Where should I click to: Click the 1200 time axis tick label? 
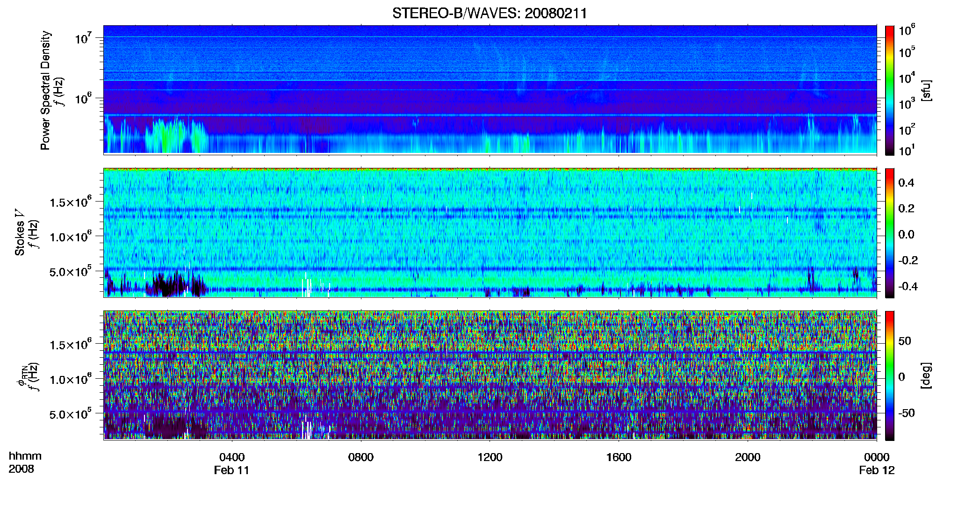click(x=490, y=457)
